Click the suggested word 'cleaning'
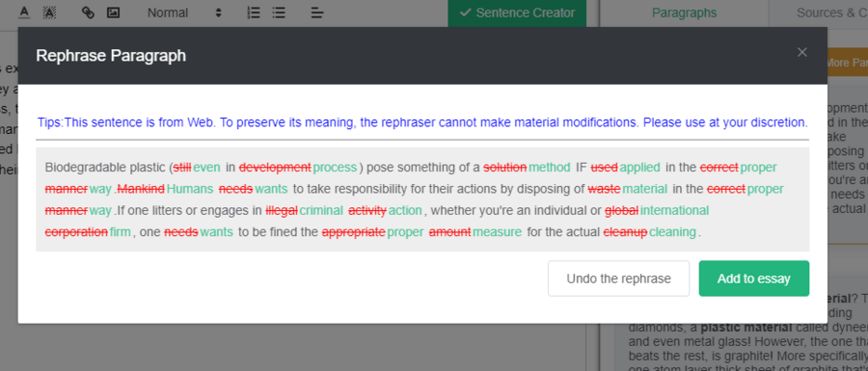The width and height of the screenshot is (868, 371). [672, 232]
